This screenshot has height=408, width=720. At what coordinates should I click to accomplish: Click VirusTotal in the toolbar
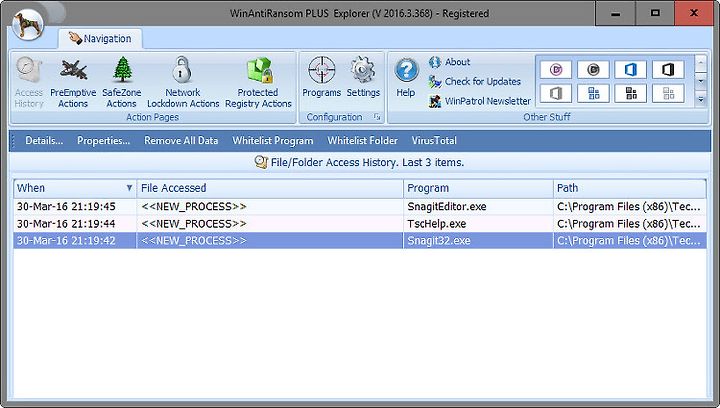click(434, 141)
